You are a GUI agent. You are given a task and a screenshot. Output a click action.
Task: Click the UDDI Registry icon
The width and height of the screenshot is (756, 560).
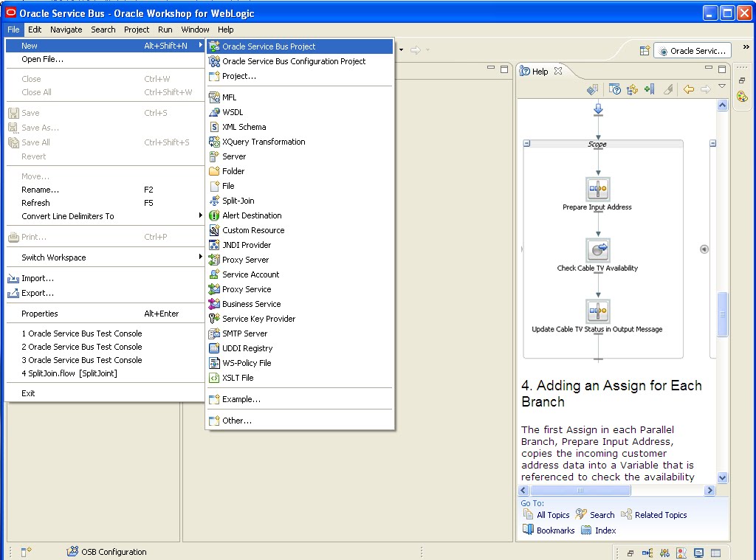(214, 348)
